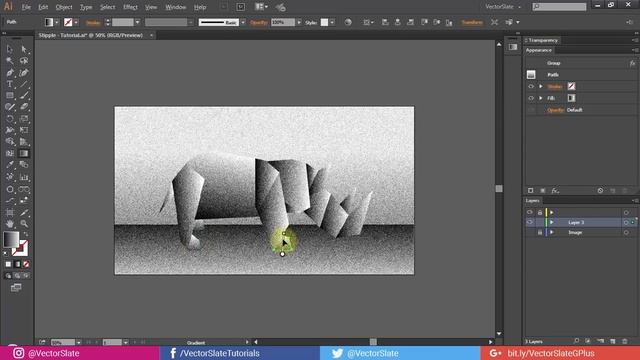Select the Mesh tool
The height and width of the screenshot is (360, 640).
pos(9,153)
